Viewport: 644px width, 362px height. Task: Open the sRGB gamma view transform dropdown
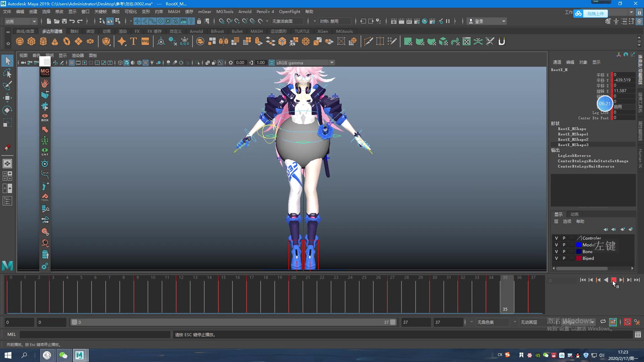[305, 63]
